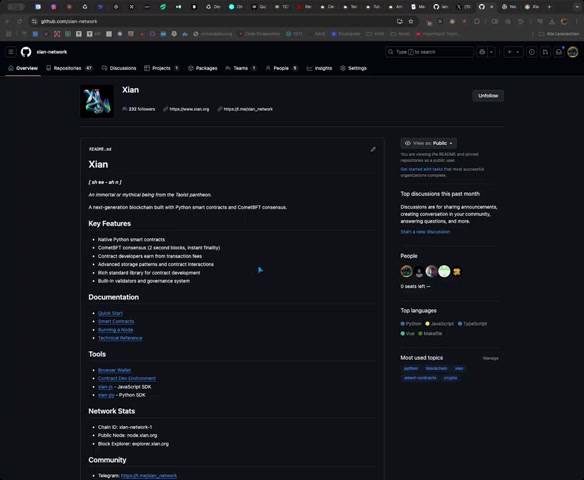Click the Unfollow button
Viewport: 584px width, 480px height.
coord(488,96)
